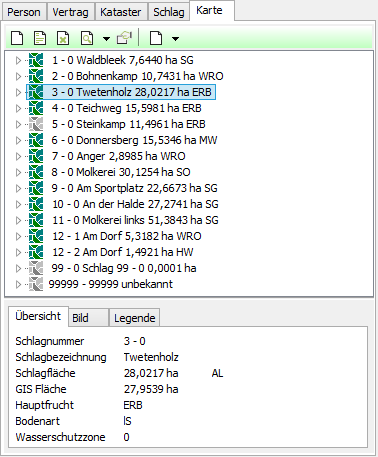Image resolution: width=378 pixels, height=457 pixels.
Task: Expand the 6 - 0 Donnersberg tree node
Action: pyautogui.click(x=18, y=140)
